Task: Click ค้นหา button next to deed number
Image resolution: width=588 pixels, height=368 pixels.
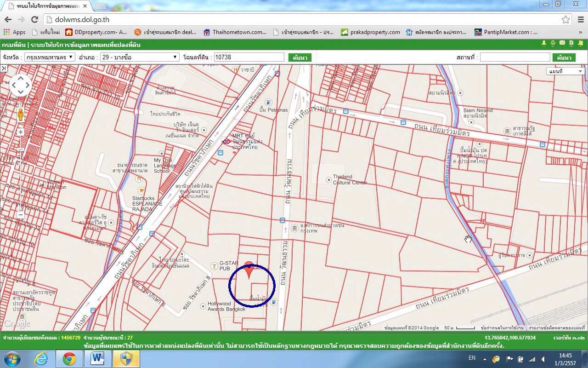Action: (x=300, y=57)
